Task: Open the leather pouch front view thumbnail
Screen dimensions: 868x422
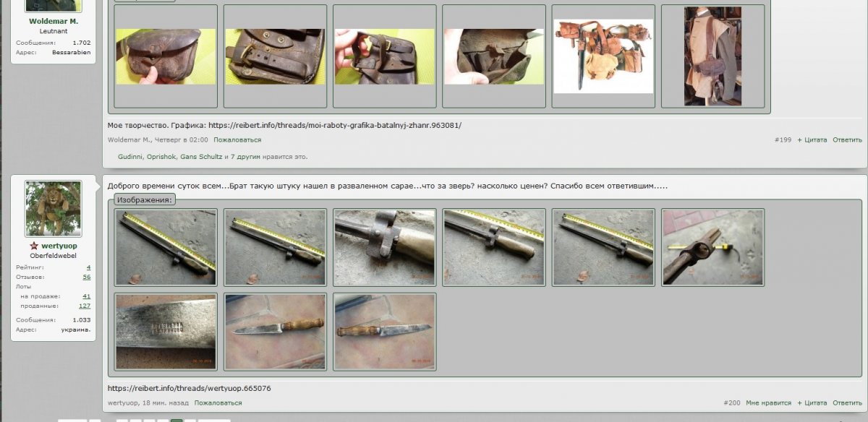Action: 166,56
